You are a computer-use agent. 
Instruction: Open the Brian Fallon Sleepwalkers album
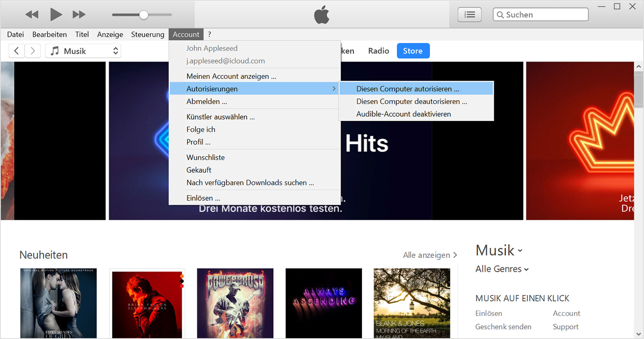tap(147, 304)
